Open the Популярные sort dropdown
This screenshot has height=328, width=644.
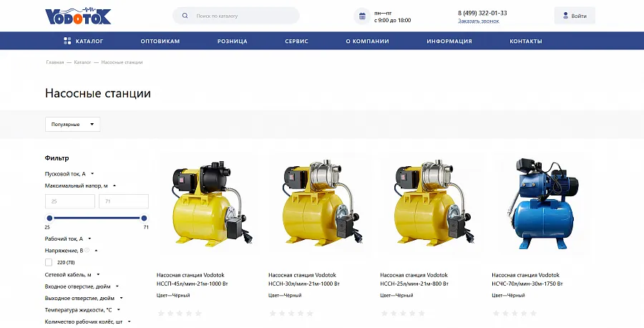pyautogui.click(x=73, y=124)
